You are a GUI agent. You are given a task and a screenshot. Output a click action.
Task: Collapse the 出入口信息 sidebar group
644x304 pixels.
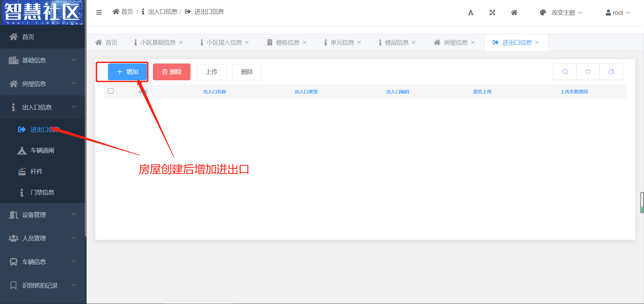pos(42,107)
